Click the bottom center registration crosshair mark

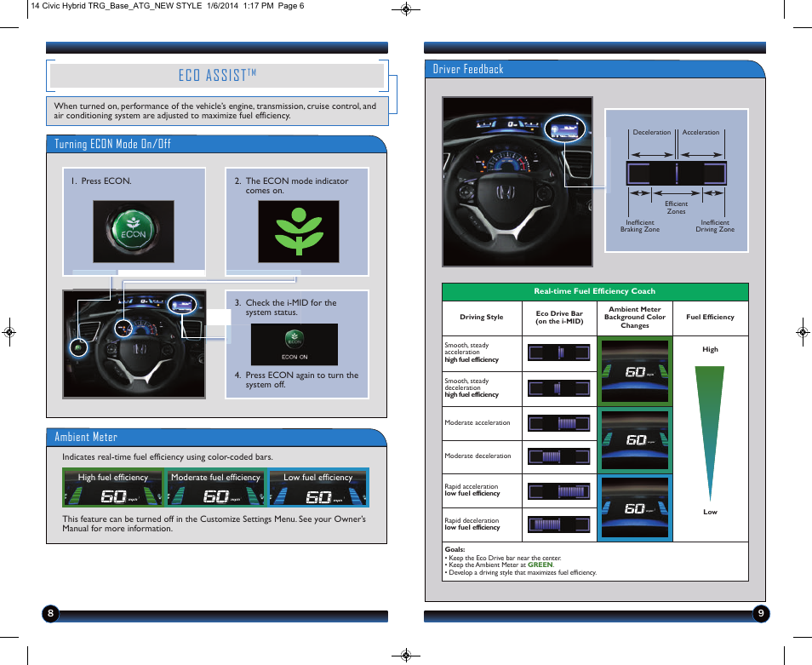[x=406, y=656]
